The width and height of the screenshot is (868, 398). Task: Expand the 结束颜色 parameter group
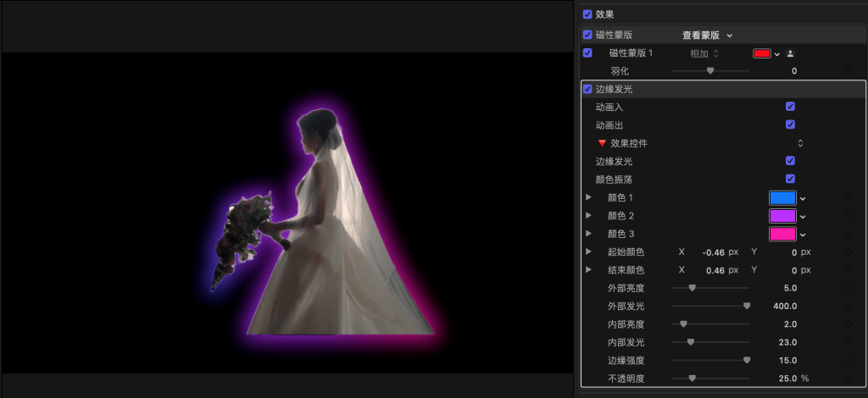pyautogui.click(x=588, y=270)
